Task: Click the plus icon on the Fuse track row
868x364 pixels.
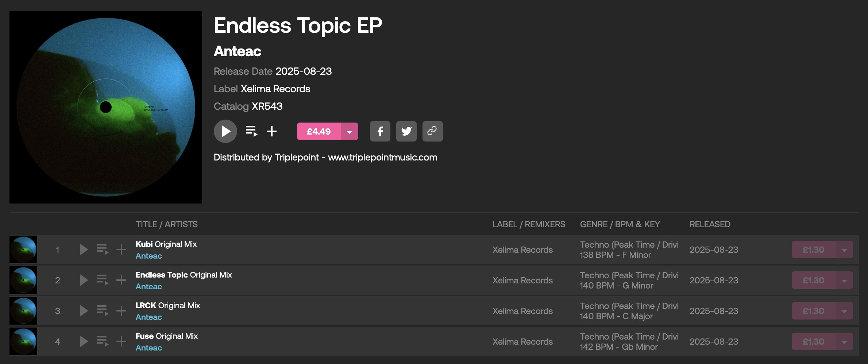Action: click(x=121, y=341)
